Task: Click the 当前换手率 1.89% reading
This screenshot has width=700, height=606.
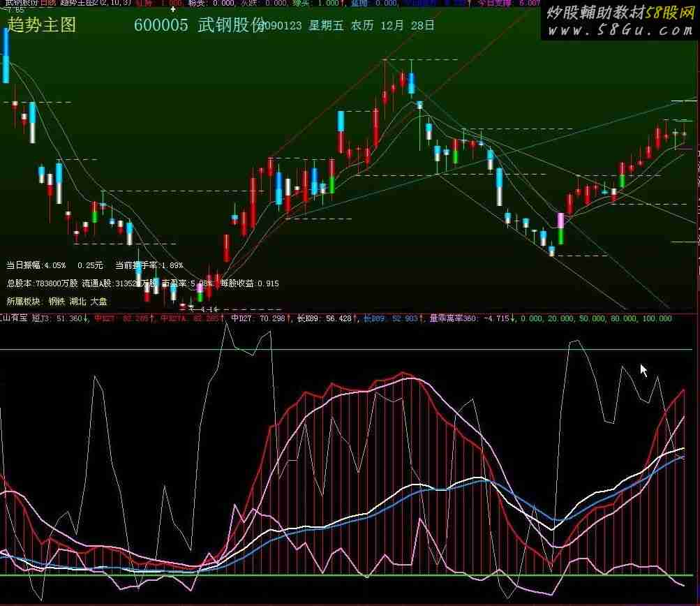Action: [x=149, y=265]
